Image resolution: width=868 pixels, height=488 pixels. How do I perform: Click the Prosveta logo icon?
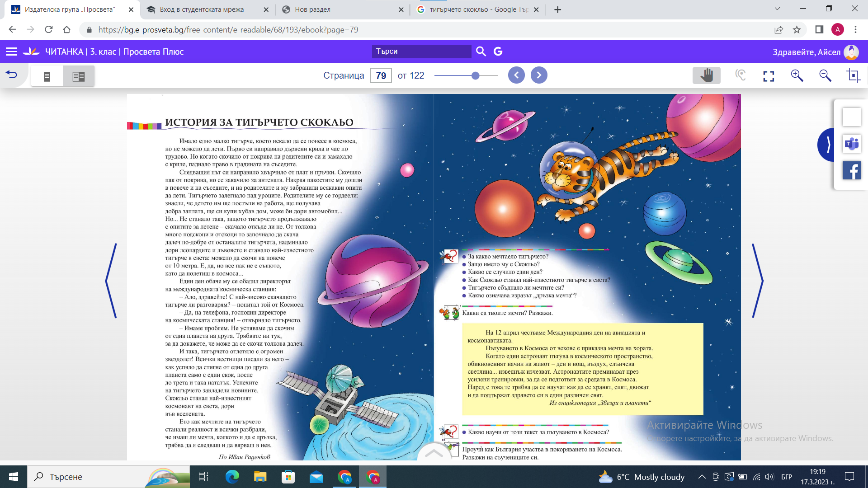click(31, 51)
